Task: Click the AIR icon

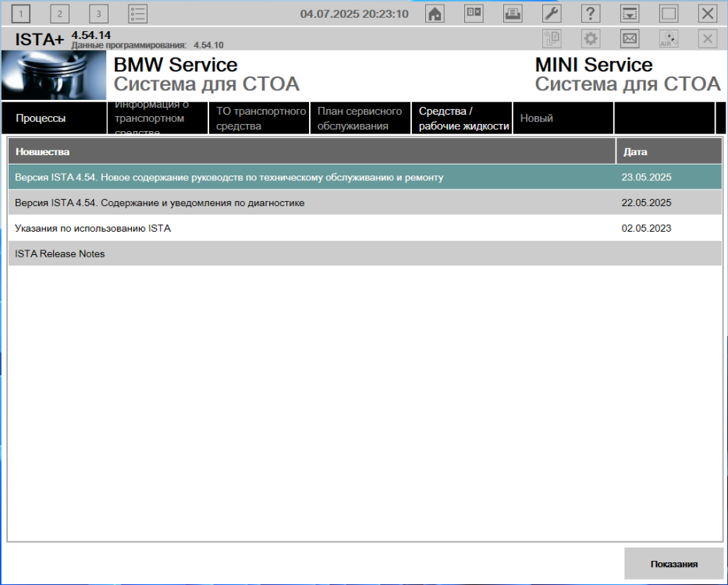Action: point(669,38)
